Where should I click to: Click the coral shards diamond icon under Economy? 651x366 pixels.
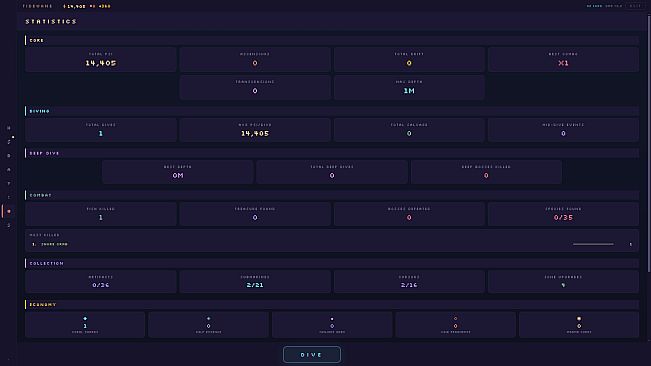pyautogui.click(x=85, y=319)
